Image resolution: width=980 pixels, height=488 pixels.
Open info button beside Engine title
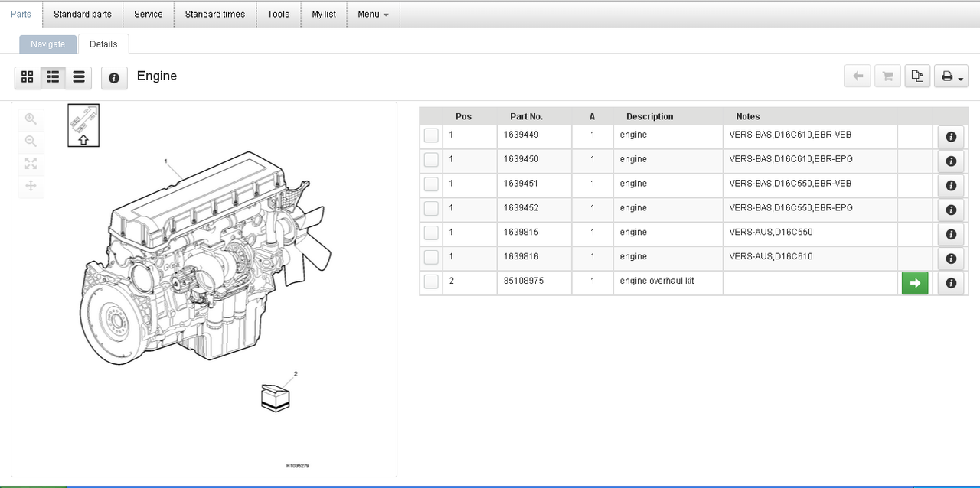[x=114, y=77]
